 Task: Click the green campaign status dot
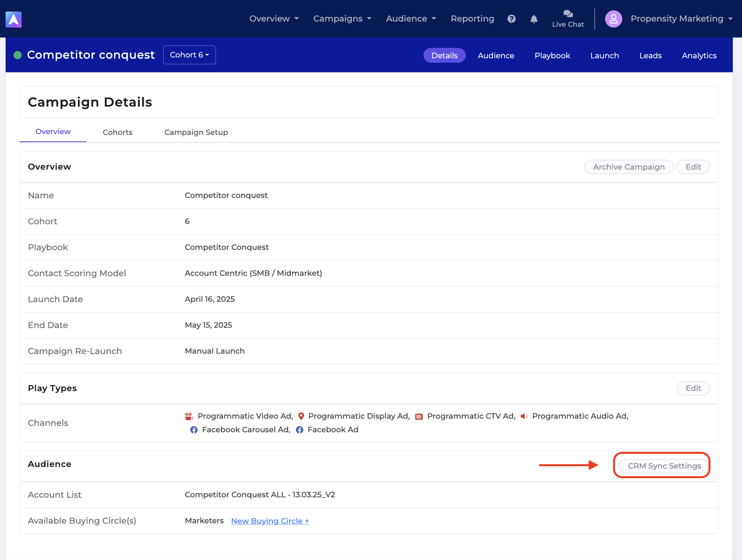18,55
